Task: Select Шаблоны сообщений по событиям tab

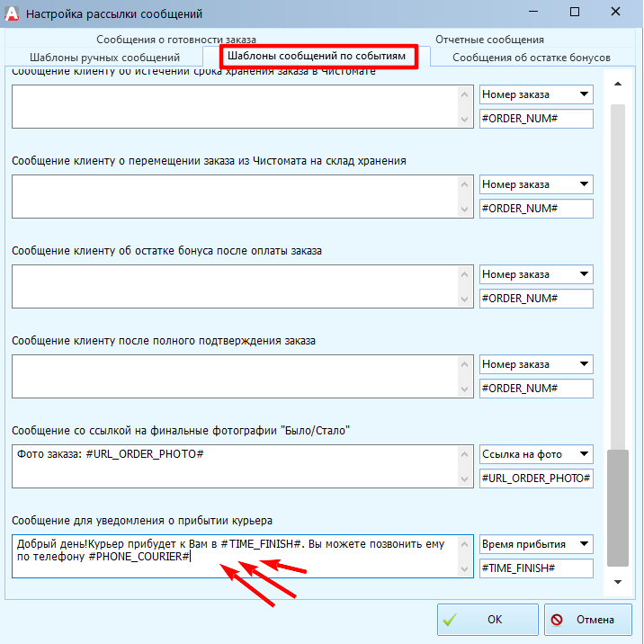Action: [317, 56]
